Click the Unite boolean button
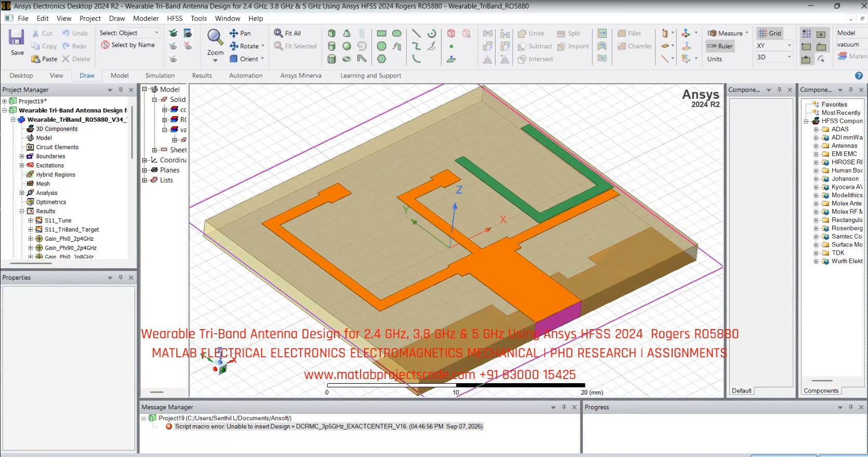 click(531, 33)
